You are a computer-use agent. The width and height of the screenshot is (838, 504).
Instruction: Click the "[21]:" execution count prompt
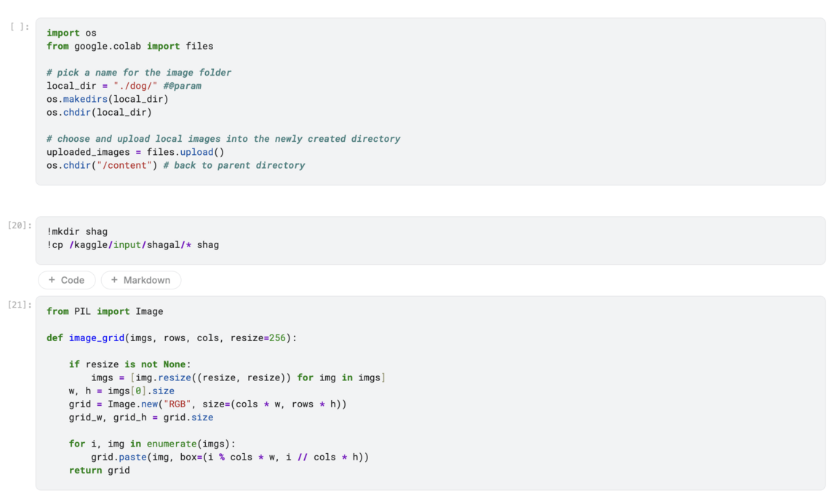(x=20, y=305)
